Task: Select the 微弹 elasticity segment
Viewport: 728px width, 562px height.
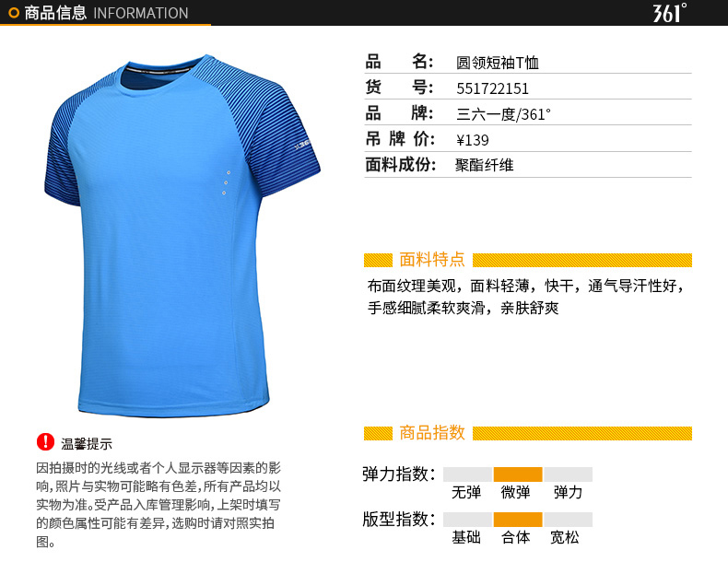Action: pos(517,474)
